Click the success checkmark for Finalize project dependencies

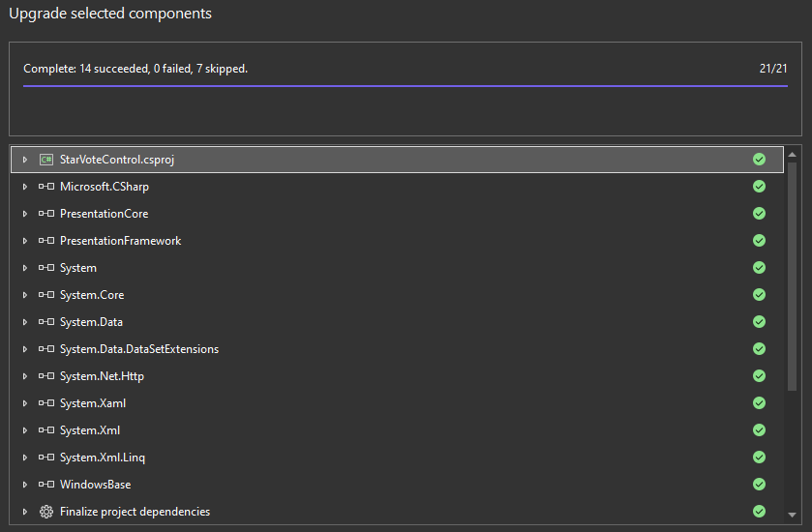click(759, 512)
